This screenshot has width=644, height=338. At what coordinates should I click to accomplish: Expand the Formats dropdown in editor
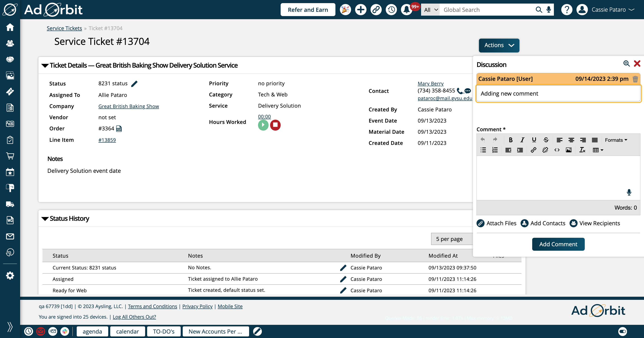(x=616, y=140)
